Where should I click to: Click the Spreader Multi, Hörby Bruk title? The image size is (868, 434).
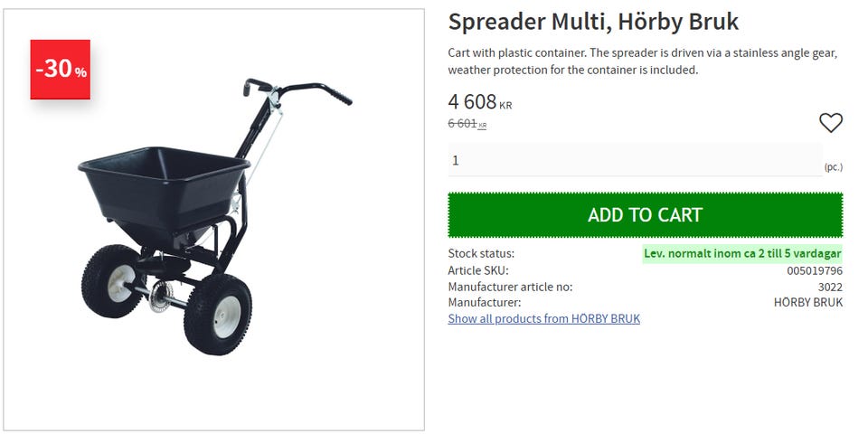[593, 22]
